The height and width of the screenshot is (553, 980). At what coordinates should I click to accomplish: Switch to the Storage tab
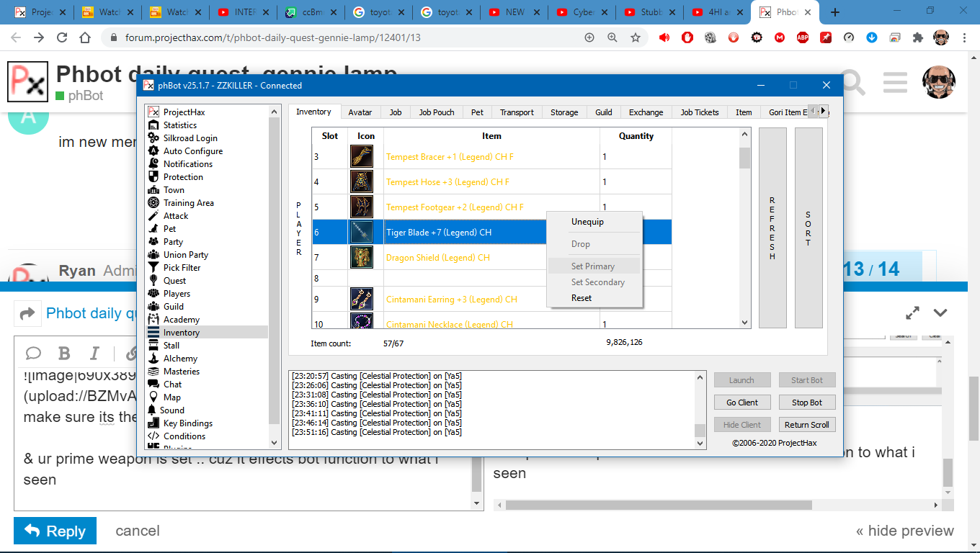pyautogui.click(x=564, y=112)
